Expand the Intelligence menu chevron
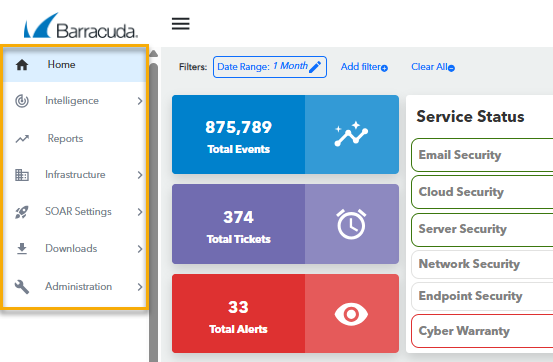This screenshot has width=553, height=362. 140,101
